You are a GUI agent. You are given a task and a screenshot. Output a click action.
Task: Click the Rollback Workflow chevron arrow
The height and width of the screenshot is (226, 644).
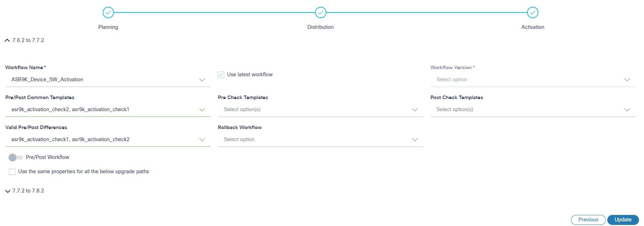pyautogui.click(x=414, y=140)
